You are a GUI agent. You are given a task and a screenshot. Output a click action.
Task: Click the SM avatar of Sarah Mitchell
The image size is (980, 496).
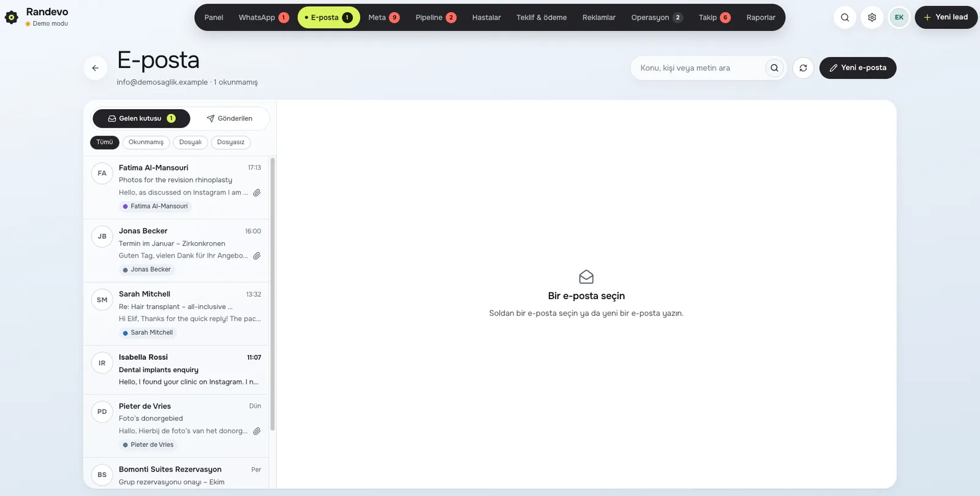[102, 300]
